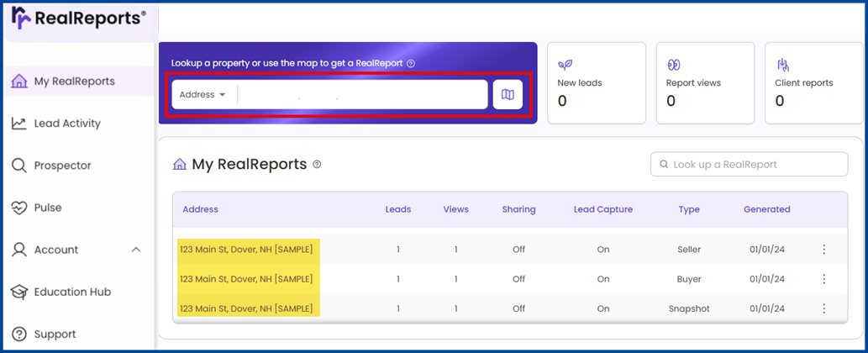Open three-dot menu for Seller report
868x353 pixels.
(x=823, y=250)
